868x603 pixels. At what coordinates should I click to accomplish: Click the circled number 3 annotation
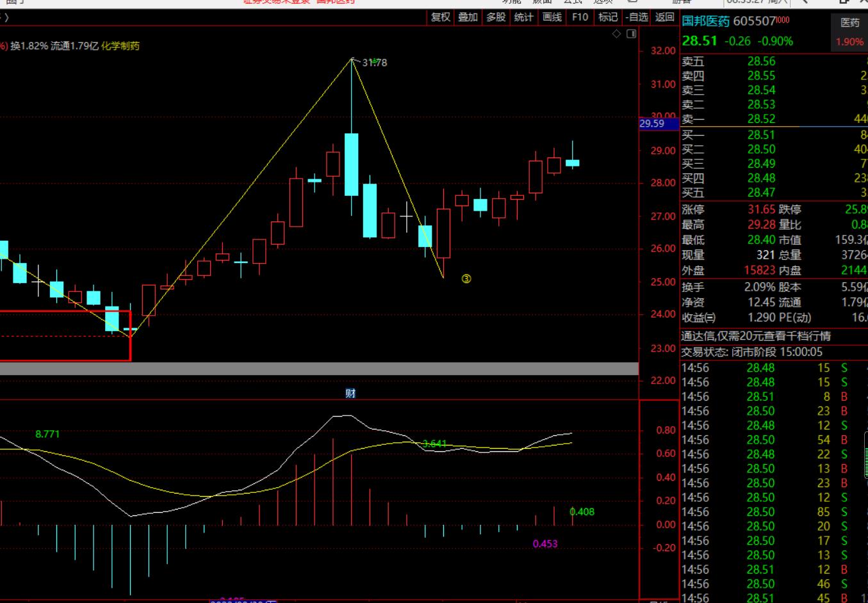(466, 278)
